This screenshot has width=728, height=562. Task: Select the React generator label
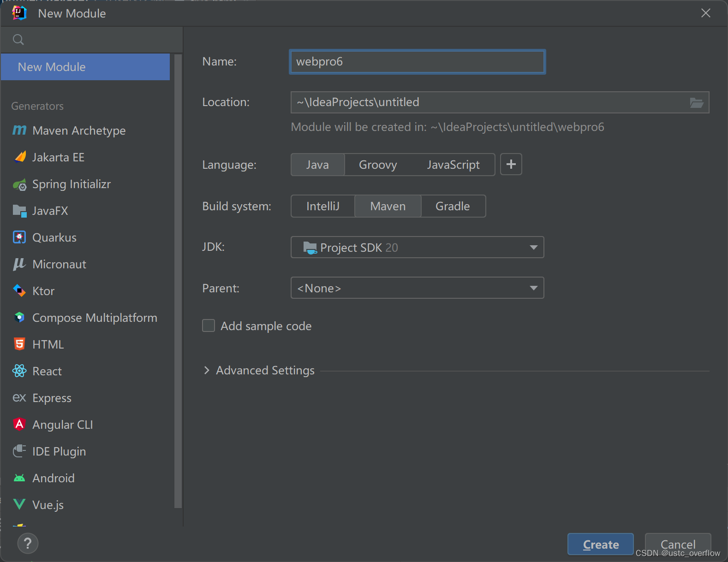47,371
